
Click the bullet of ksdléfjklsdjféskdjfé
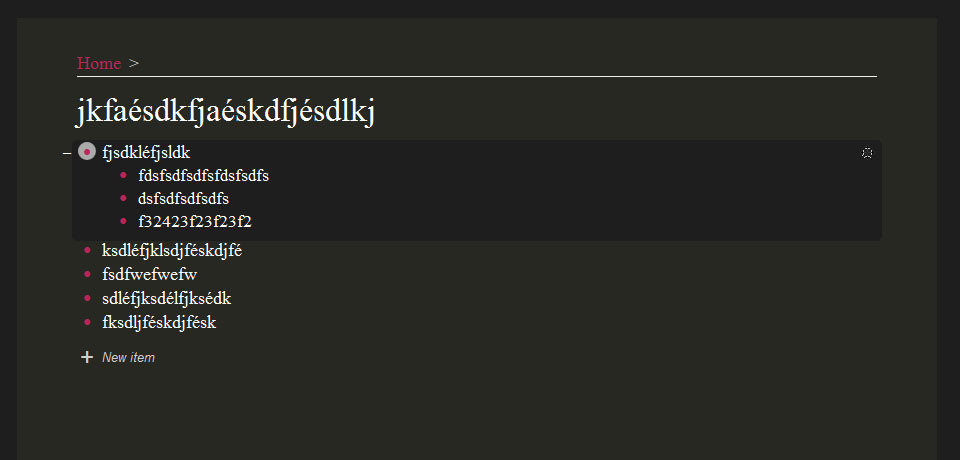(x=87, y=250)
